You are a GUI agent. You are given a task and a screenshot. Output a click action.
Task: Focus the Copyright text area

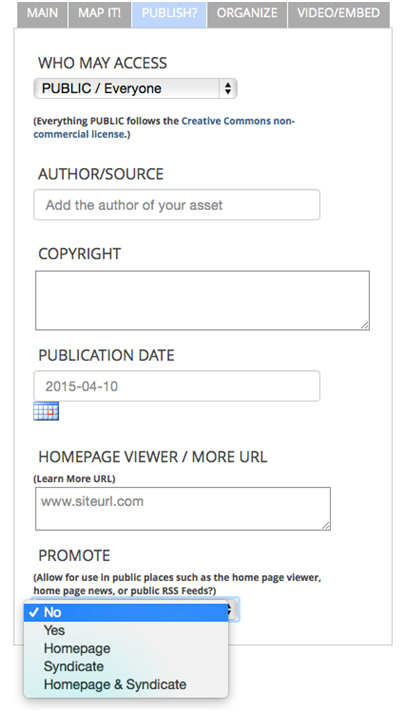[x=203, y=300]
